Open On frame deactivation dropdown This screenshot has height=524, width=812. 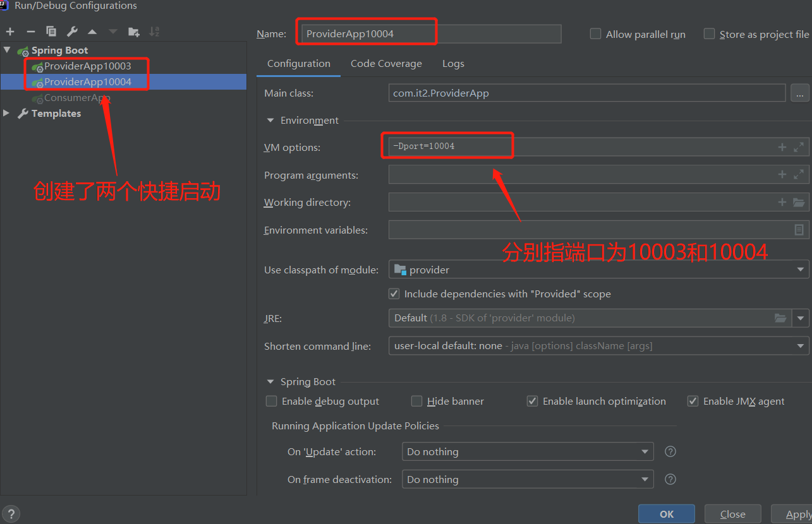click(528, 479)
